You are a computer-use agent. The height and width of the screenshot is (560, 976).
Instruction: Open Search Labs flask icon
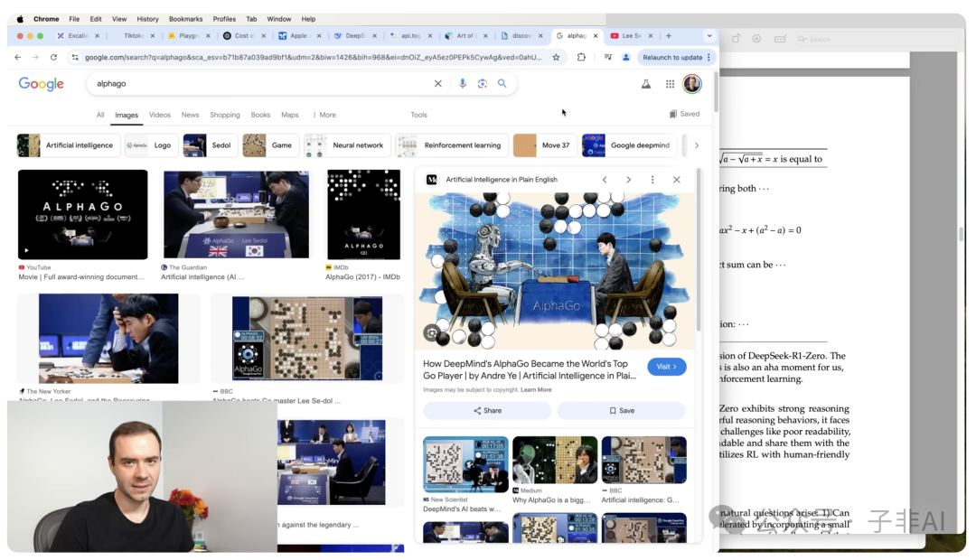click(x=646, y=84)
